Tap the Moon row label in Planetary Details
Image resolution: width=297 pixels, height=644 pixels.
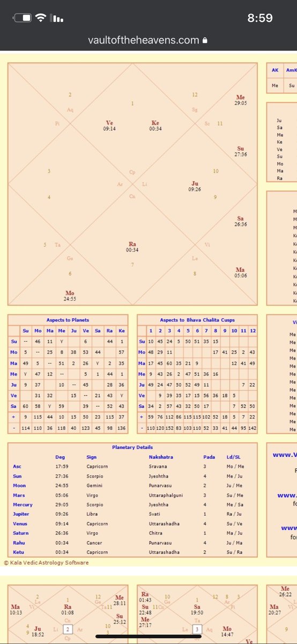(x=19, y=486)
